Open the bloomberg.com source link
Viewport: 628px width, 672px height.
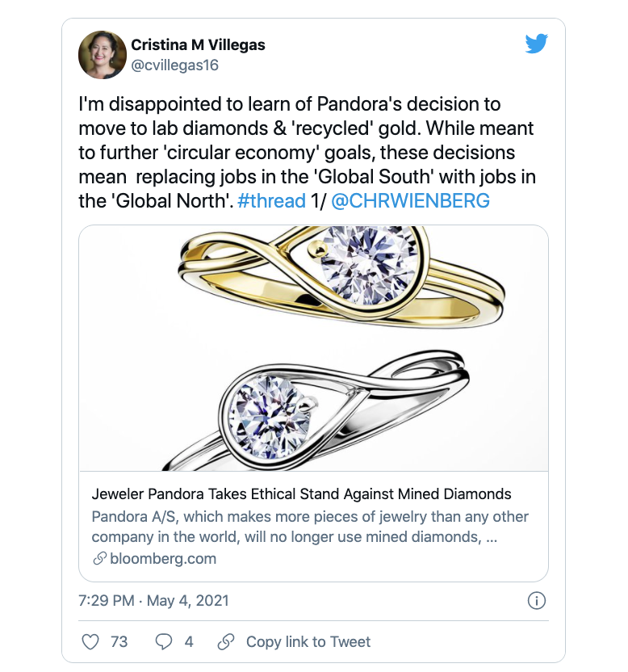(x=163, y=558)
